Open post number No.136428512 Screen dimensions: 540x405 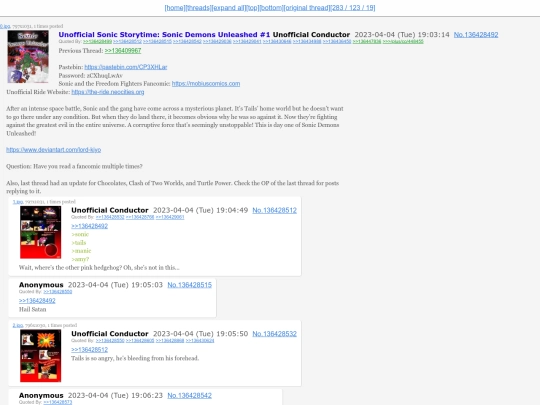(x=274, y=210)
